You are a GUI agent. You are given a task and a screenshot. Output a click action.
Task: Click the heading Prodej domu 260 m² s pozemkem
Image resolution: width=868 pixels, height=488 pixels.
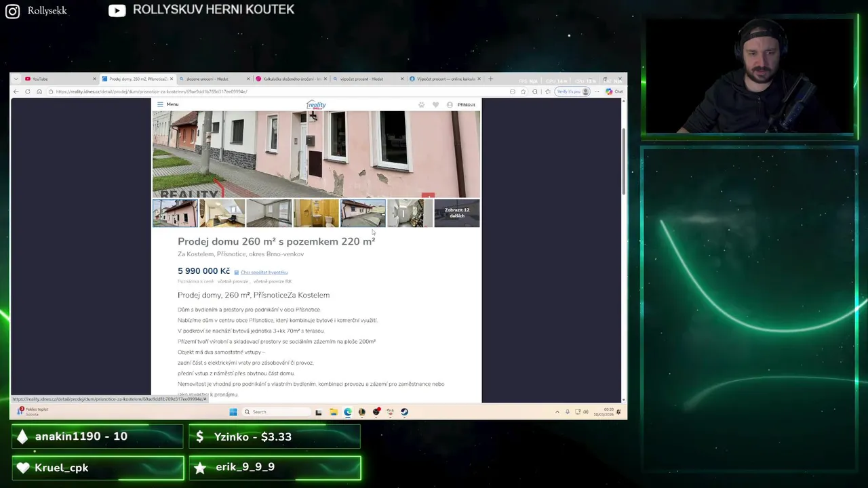276,241
